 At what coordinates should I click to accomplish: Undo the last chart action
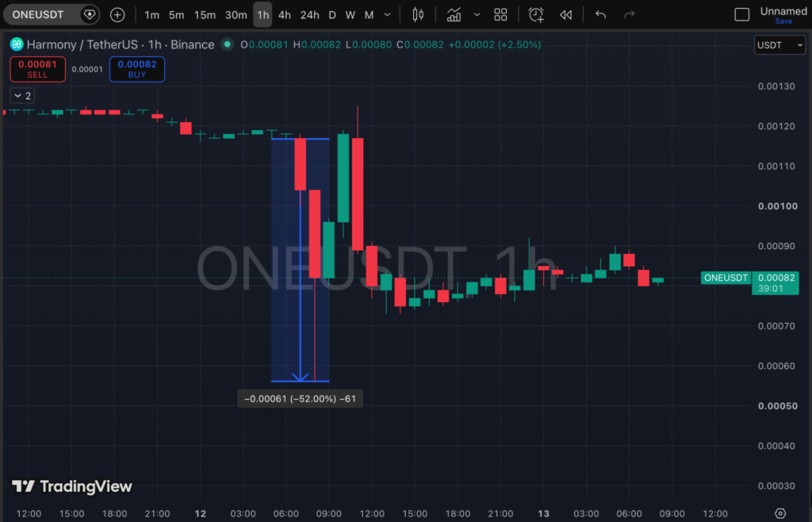[x=601, y=14]
